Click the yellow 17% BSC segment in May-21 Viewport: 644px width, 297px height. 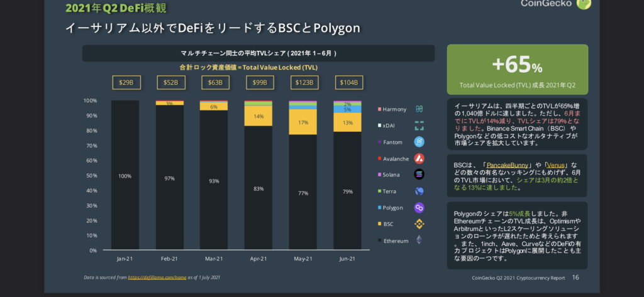coord(303,122)
